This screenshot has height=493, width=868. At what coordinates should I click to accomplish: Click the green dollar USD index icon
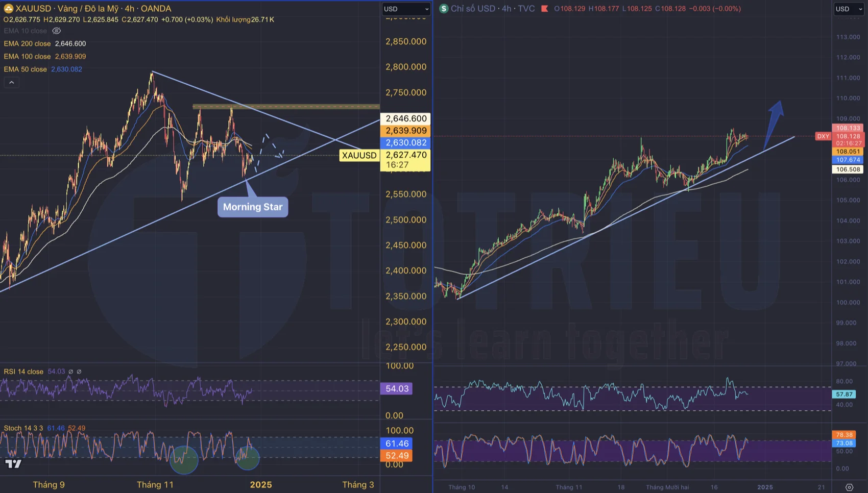pos(444,9)
